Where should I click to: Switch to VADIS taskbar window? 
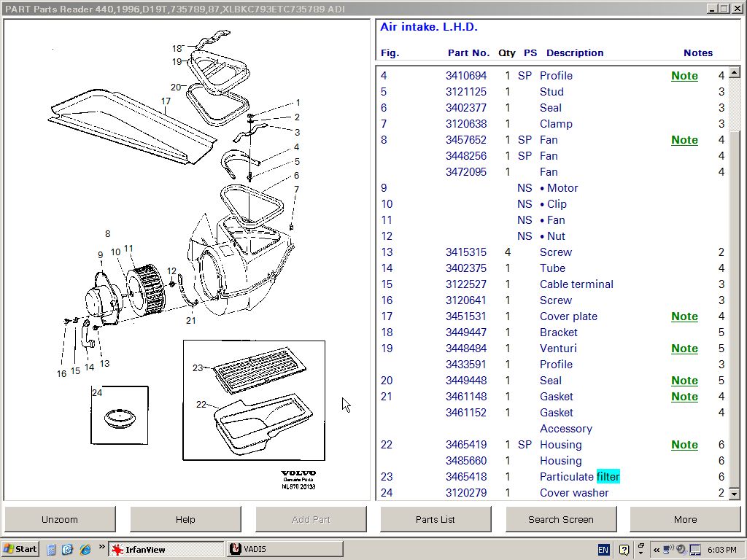click(285, 549)
